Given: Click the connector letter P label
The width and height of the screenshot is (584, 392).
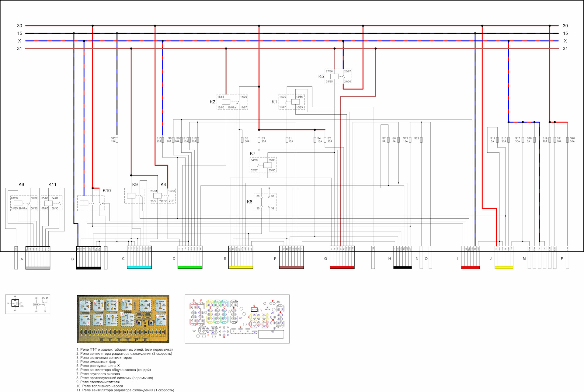Looking at the screenshot, I should point(562,259).
